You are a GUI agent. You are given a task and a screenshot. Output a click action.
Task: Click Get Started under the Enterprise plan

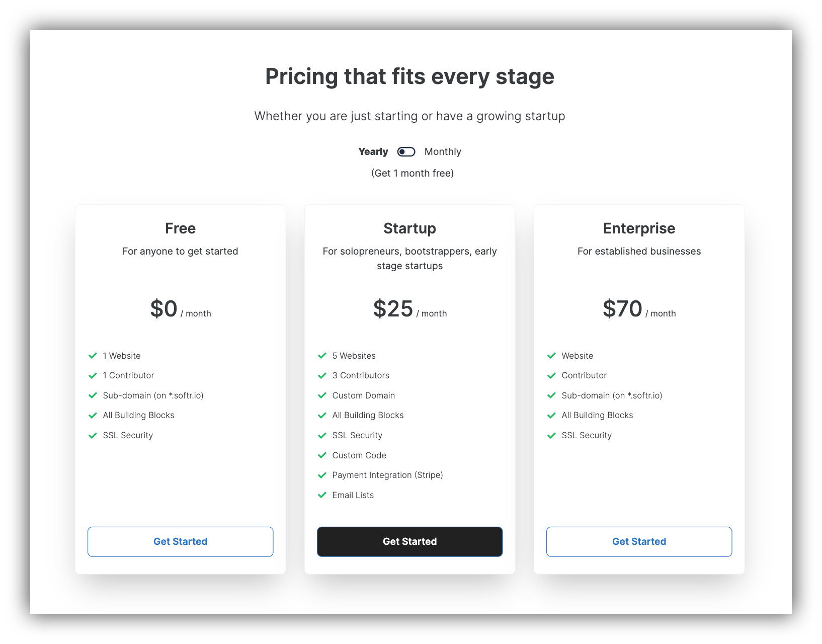point(639,541)
